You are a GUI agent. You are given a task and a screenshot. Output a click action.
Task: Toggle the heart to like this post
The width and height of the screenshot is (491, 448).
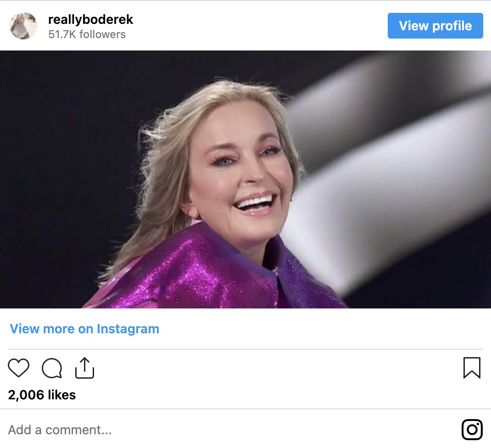pos(18,368)
